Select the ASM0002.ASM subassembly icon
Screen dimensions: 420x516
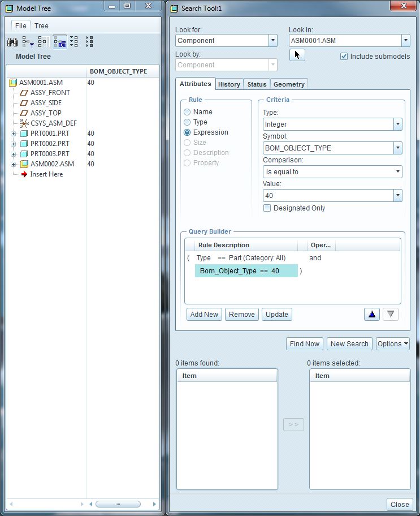(24, 164)
